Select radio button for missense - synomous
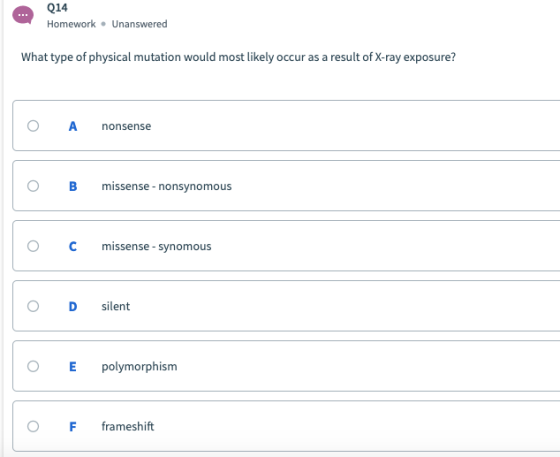This screenshot has width=560, height=457. [x=33, y=246]
